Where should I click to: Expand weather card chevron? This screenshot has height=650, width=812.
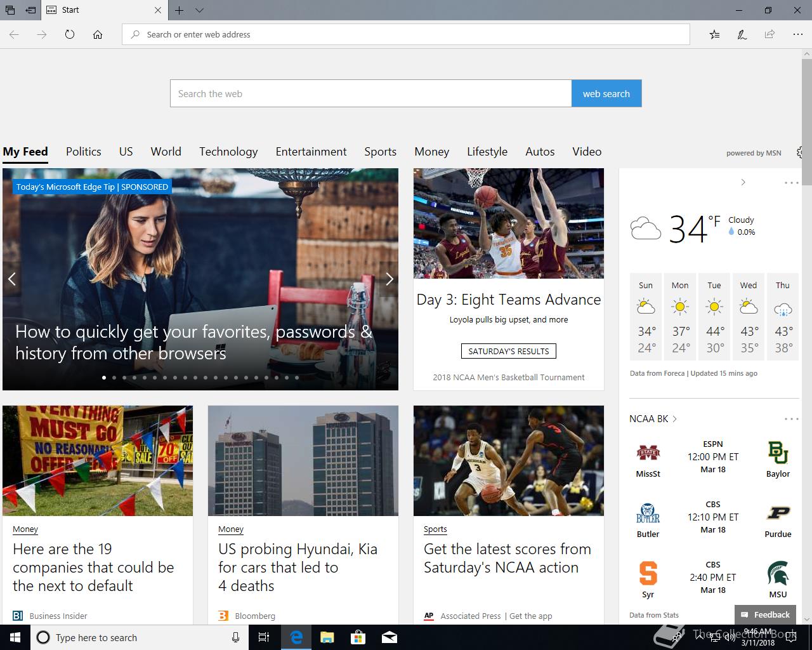click(743, 182)
